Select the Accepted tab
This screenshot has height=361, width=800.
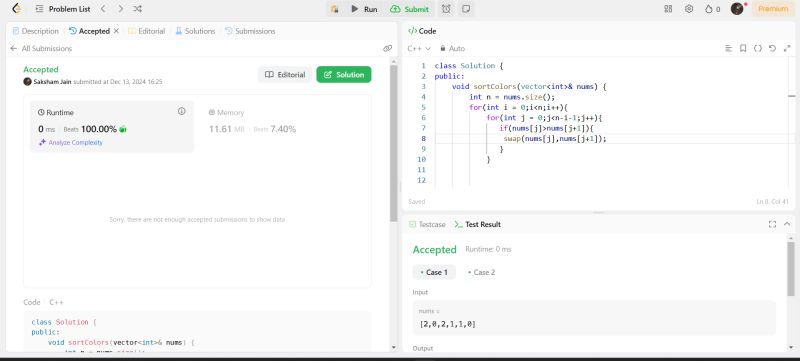tap(90, 31)
